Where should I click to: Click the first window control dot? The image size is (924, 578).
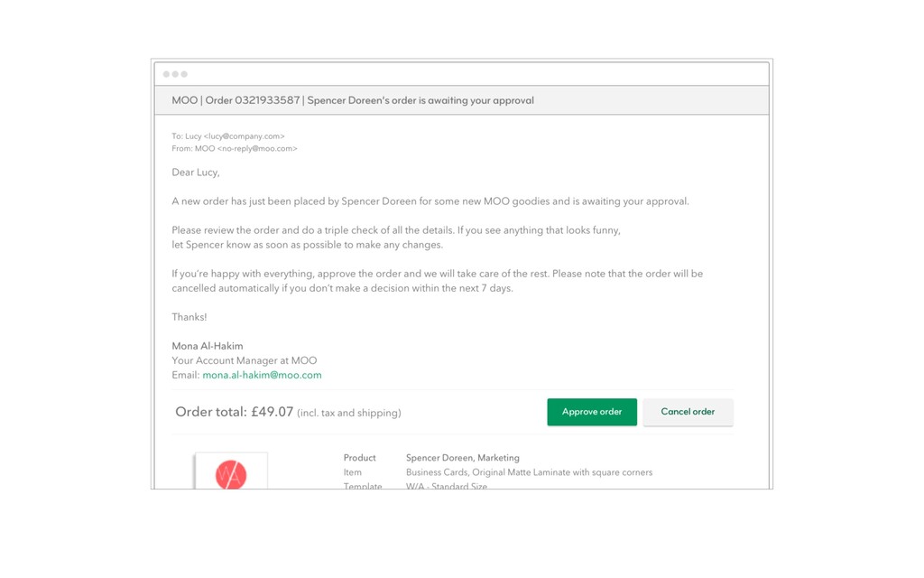(x=166, y=74)
